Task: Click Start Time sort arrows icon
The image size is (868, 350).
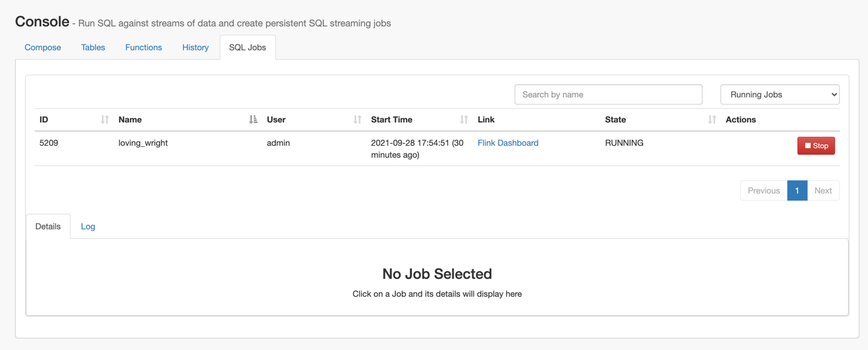Action: (x=464, y=119)
